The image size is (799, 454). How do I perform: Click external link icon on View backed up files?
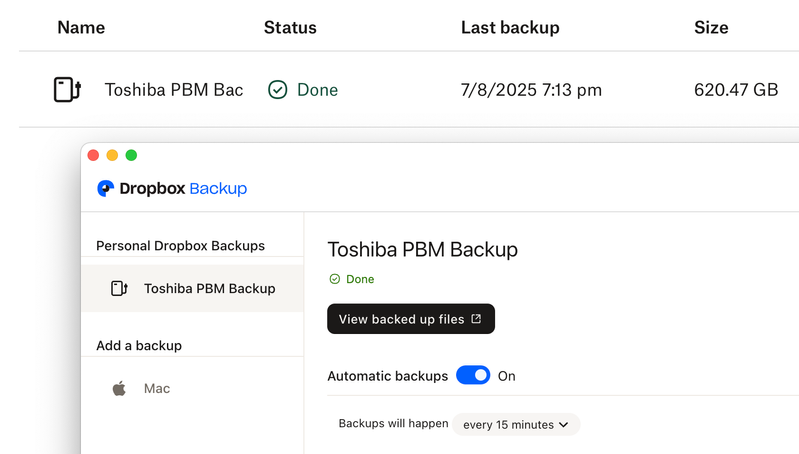pos(476,319)
